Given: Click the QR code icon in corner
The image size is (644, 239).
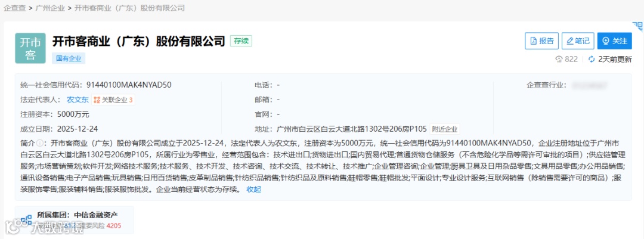Looking at the screenshot, I should (637, 27).
